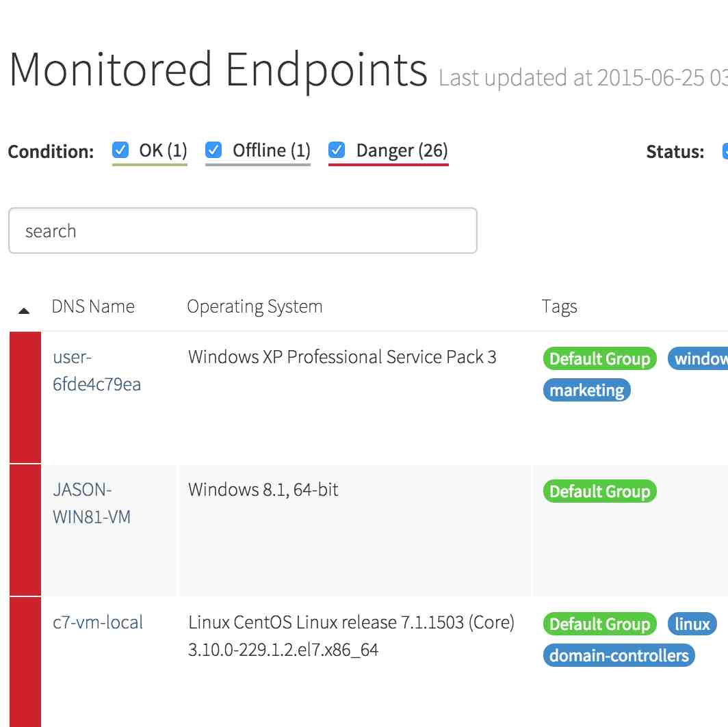Image resolution: width=728 pixels, height=727 pixels.
Task: Click Default Group tag in CentOS row
Action: 599,624
